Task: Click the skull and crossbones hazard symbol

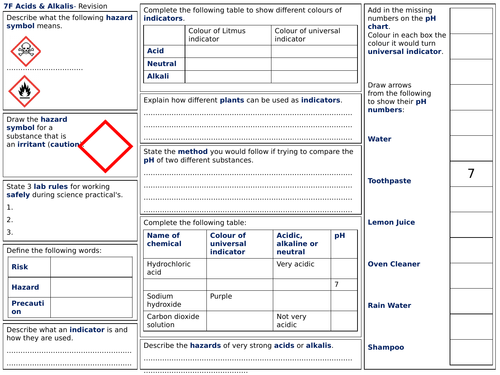Action: (26, 51)
